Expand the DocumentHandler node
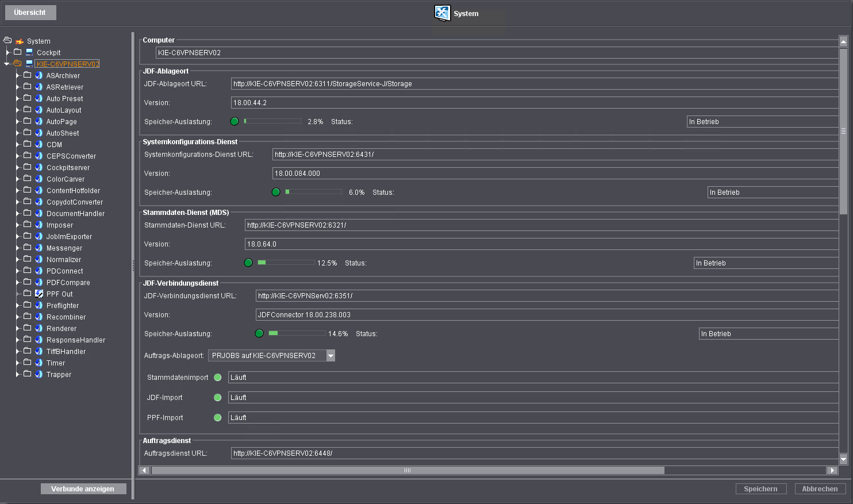 pyautogui.click(x=17, y=213)
